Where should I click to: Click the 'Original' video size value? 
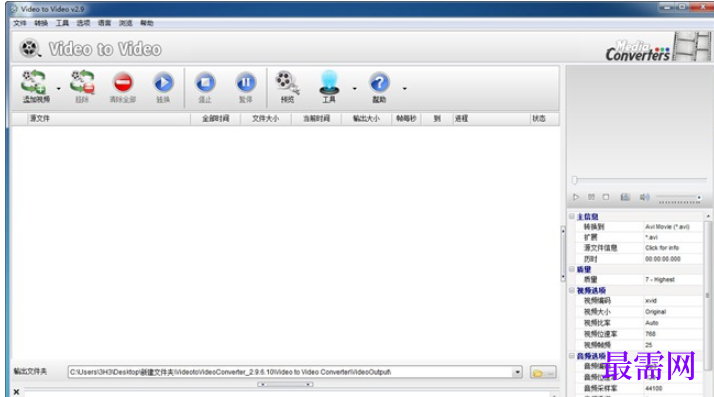tap(656, 312)
